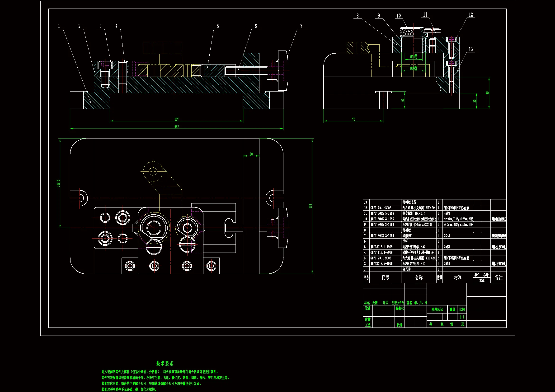Select balloon number 13 in side view
Image resolution: width=555 pixels, height=392 pixels.
pos(471,49)
